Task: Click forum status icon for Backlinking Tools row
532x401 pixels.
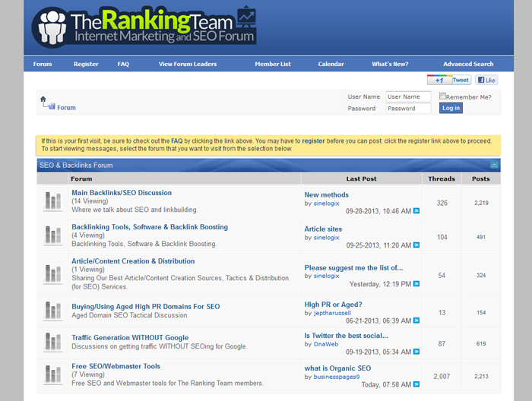Action: [53, 235]
